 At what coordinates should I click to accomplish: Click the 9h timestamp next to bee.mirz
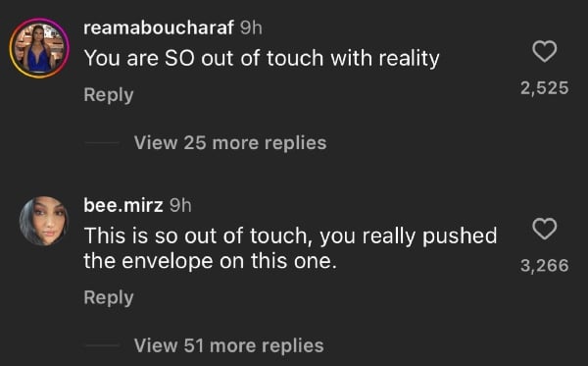[x=180, y=205]
